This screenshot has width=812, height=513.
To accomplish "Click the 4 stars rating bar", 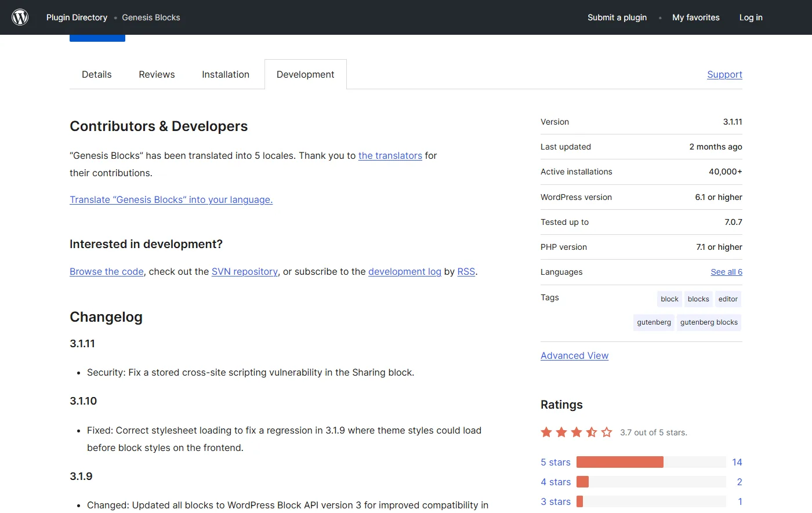I will pos(651,482).
